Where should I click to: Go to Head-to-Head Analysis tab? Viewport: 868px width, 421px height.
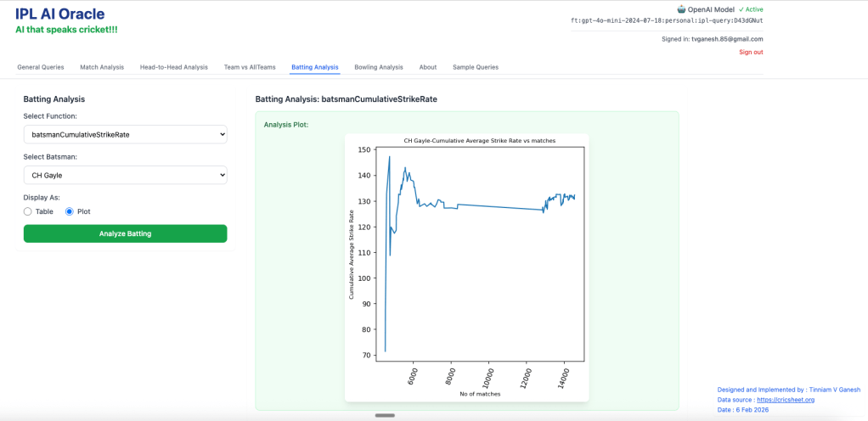[173, 67]
